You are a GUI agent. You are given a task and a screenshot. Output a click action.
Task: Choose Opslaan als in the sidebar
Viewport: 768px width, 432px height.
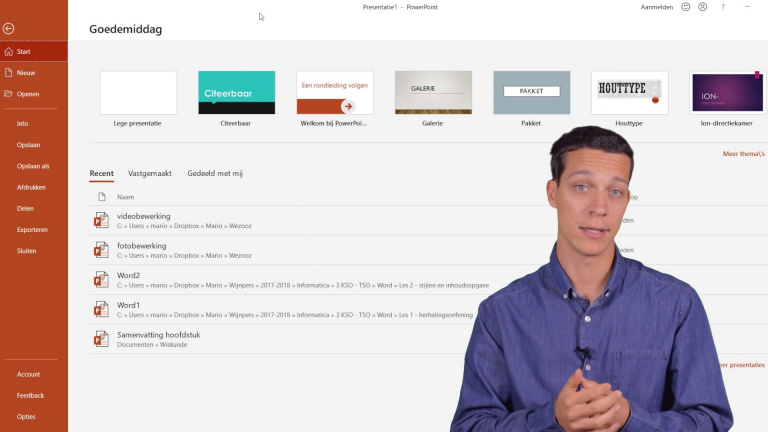33,166
